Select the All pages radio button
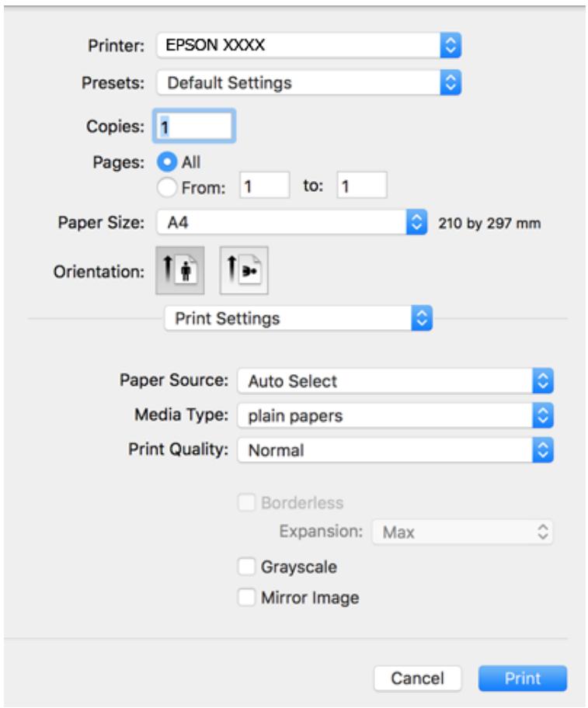The height and width of the screenshot is (708, 588). (167, 162)
